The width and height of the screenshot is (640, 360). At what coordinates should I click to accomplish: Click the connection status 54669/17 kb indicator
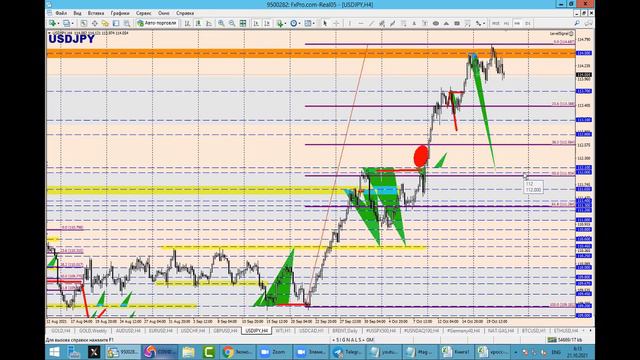[x=565, y=340]
